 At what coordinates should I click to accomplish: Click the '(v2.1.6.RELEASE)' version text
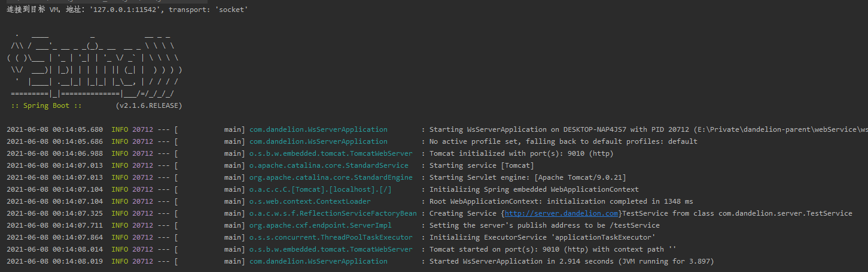(149, 105)
